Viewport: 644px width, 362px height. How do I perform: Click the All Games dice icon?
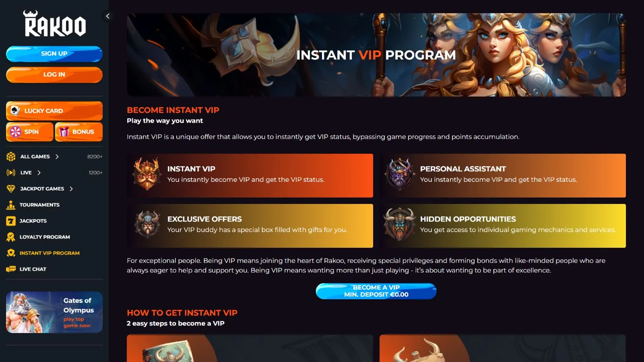click(x=11, y=156)
